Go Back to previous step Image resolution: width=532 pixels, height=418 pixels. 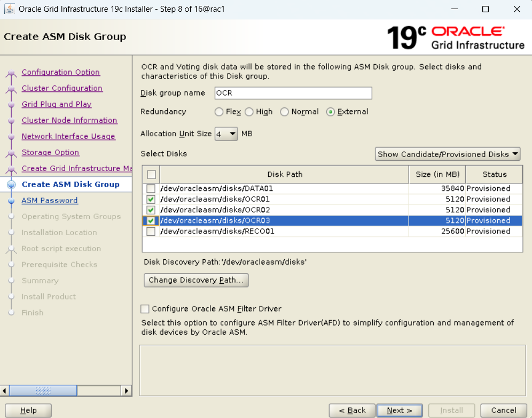point(352,411)
